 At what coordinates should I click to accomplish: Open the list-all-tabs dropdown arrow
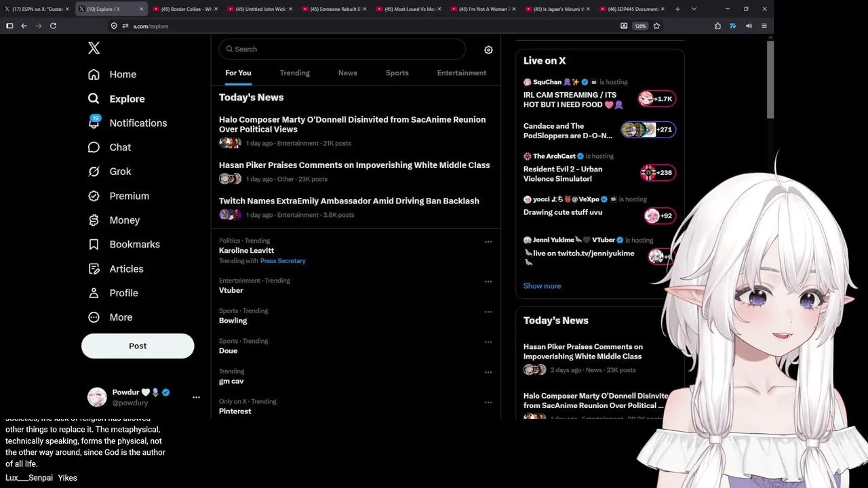694,9
